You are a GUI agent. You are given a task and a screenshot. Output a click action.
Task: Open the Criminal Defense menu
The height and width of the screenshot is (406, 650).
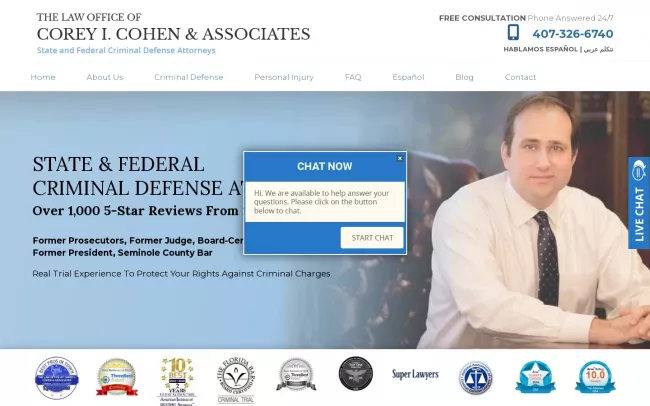click(189, 77)
